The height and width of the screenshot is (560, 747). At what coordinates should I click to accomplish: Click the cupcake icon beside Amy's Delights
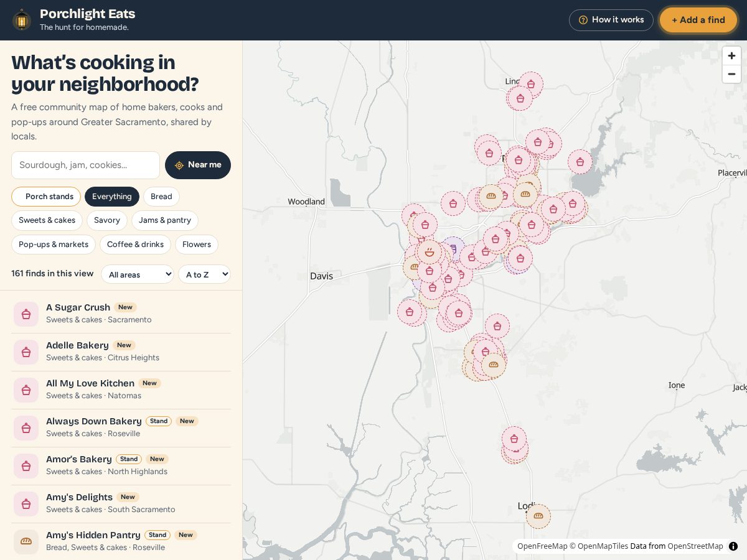pyautogui.click(x=26, y=504)
